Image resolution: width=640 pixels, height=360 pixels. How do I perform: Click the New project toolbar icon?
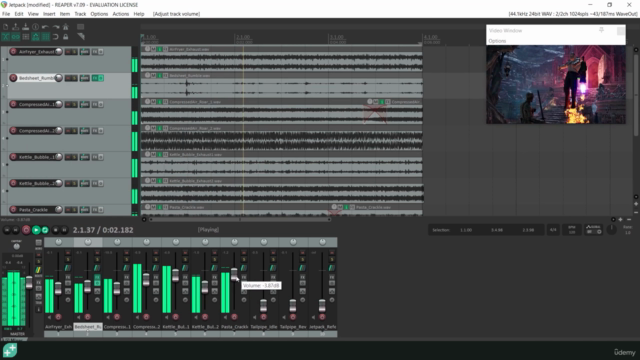tap(6, 27)
